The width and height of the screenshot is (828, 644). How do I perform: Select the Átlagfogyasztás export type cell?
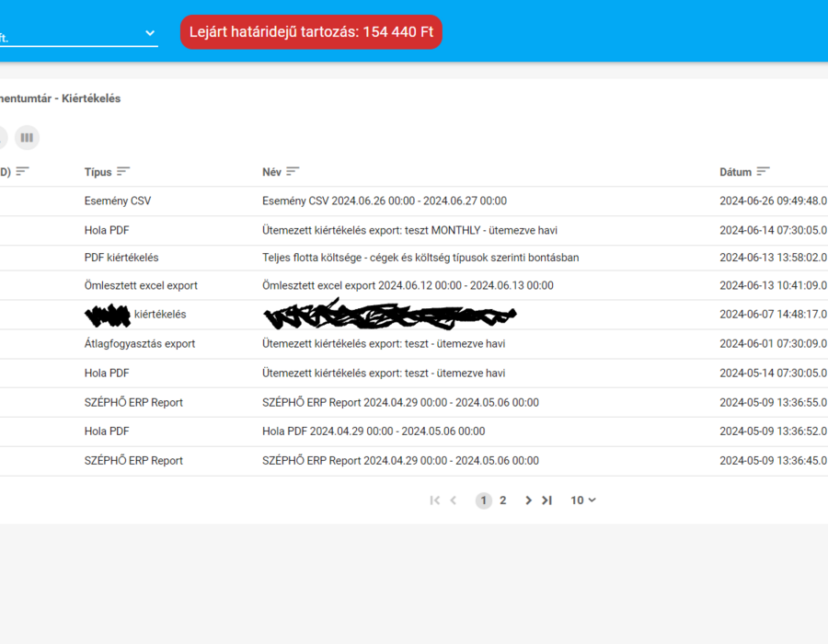(x=140, y=344)
